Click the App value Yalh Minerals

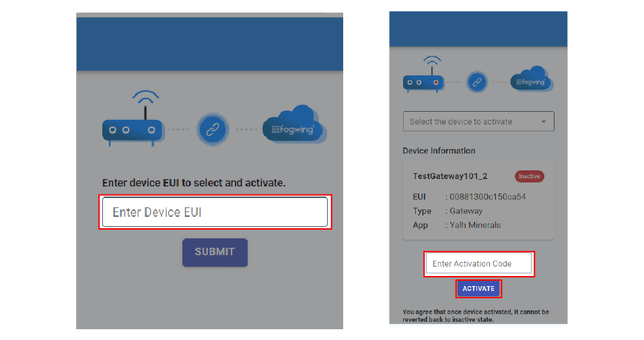click(x=475, y=226)
